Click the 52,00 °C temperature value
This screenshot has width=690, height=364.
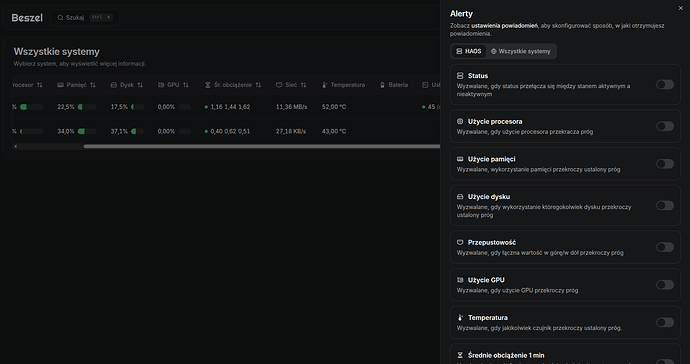point(334,107)
